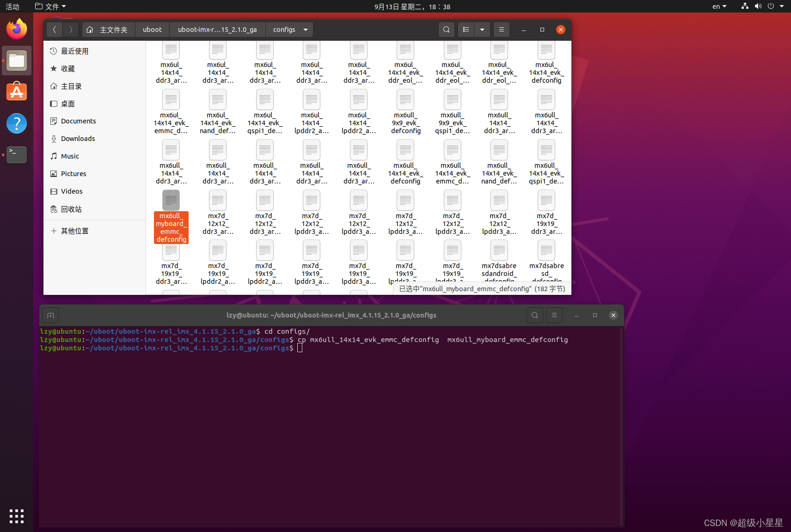Open Firefox from the dock

(17, 29)
